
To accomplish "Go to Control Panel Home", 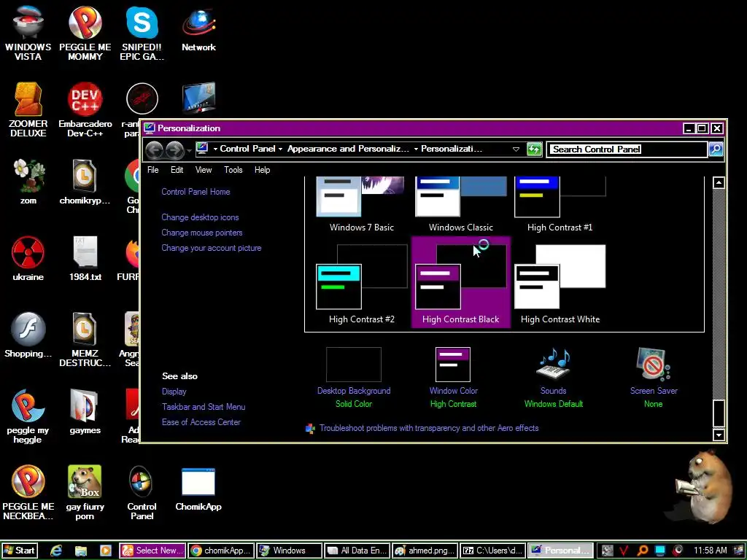I will [196, 192].
